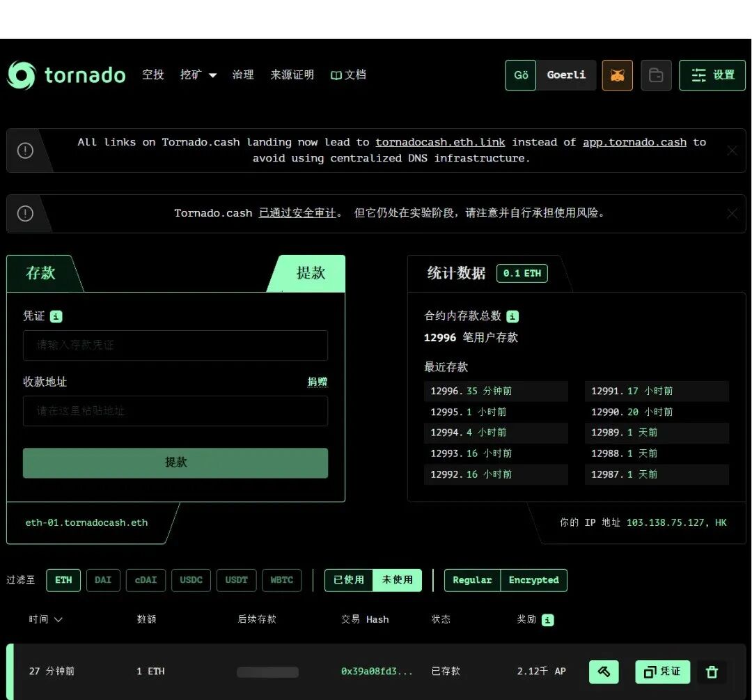Viewport: 752px width, 700px height.
Task: Toggle the USDT currency filter
Action: (x=237, y=580)
